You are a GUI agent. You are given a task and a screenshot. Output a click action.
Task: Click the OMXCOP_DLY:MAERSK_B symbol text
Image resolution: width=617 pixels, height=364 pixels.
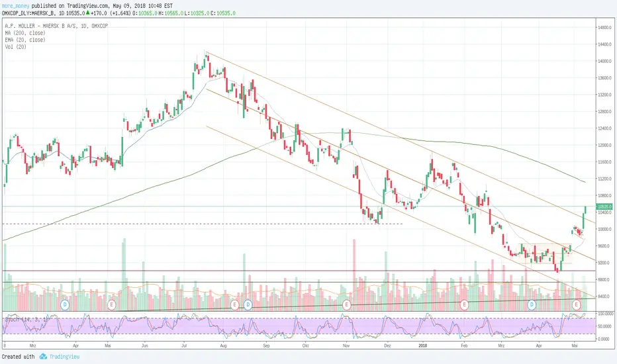point(29,13)
